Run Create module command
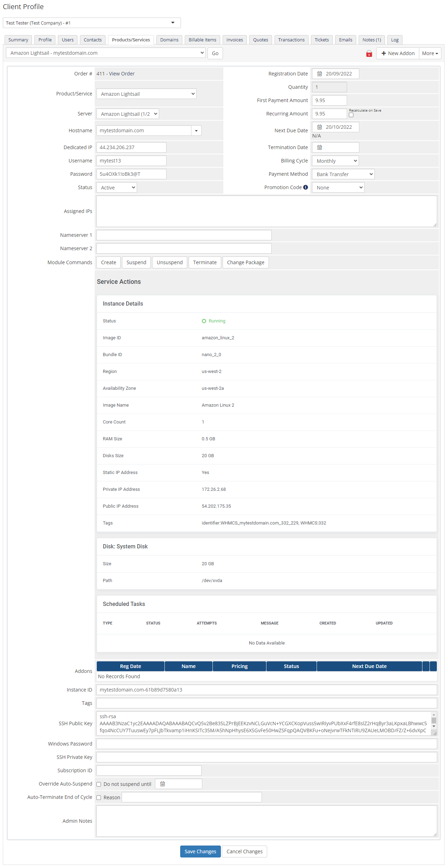 (109, 262)
